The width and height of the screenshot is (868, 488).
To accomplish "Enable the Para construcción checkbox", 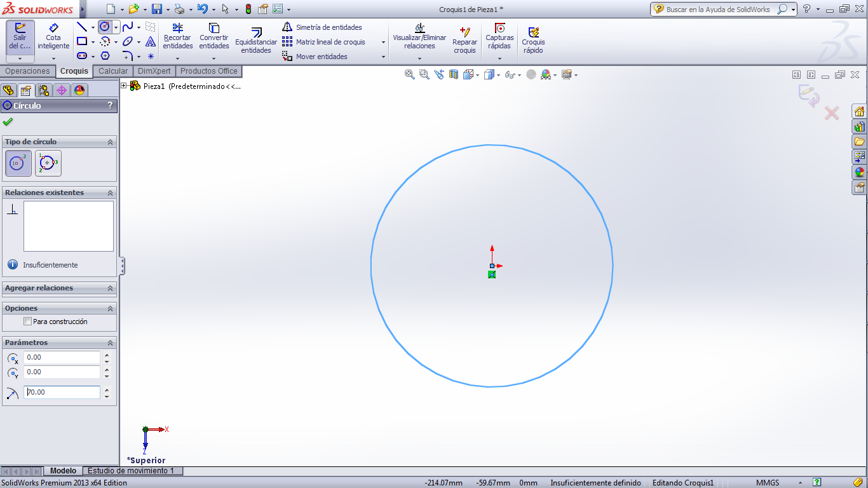I will click(27, 322).
